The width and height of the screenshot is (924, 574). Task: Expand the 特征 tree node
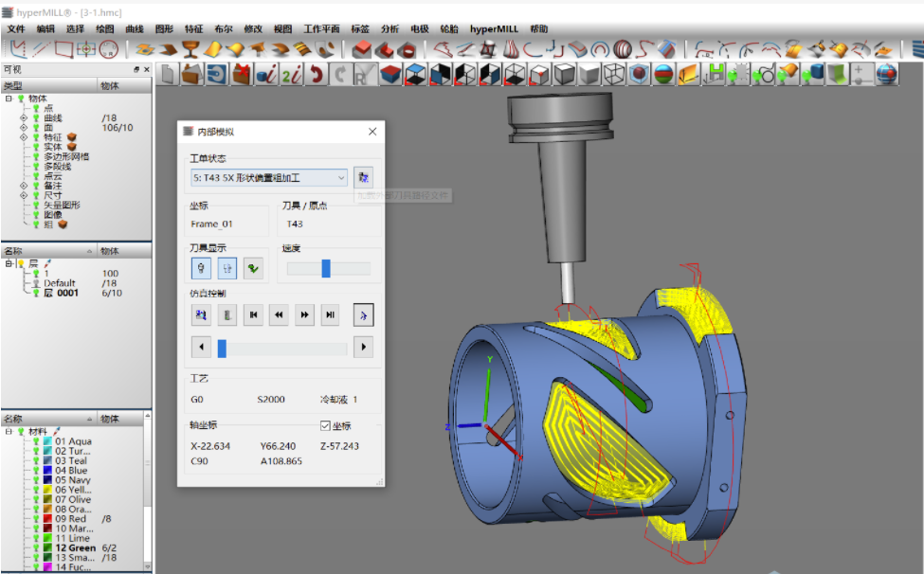pyautogui.click(x=24, y=137)
